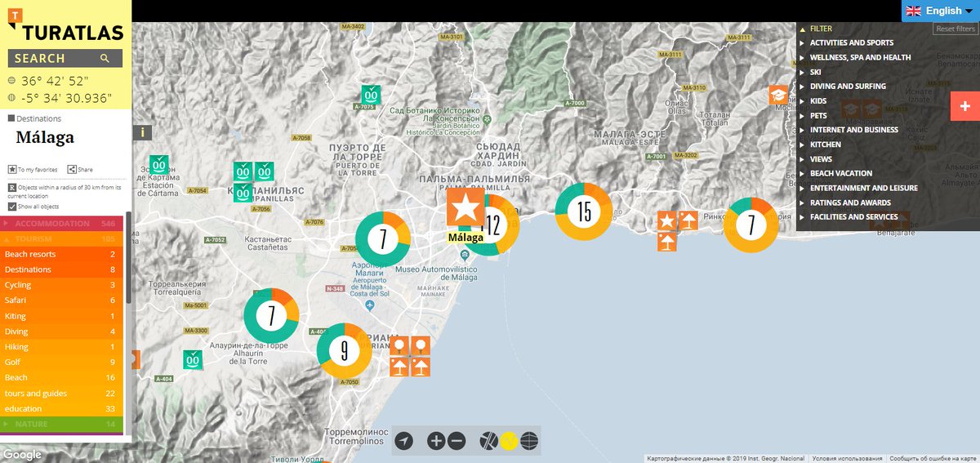Expand the Nature category section
The width and height of the screenshot is (980, 463).
[62, 425]
